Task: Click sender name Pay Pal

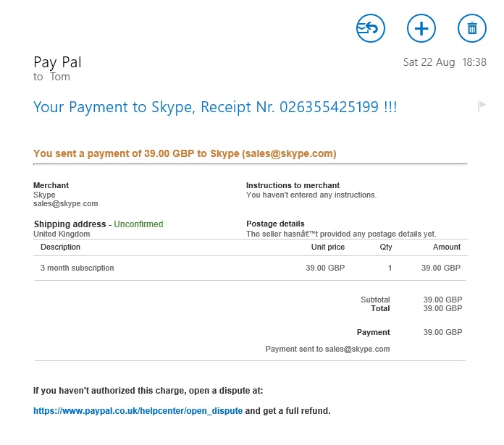Action: coord(57,62)
